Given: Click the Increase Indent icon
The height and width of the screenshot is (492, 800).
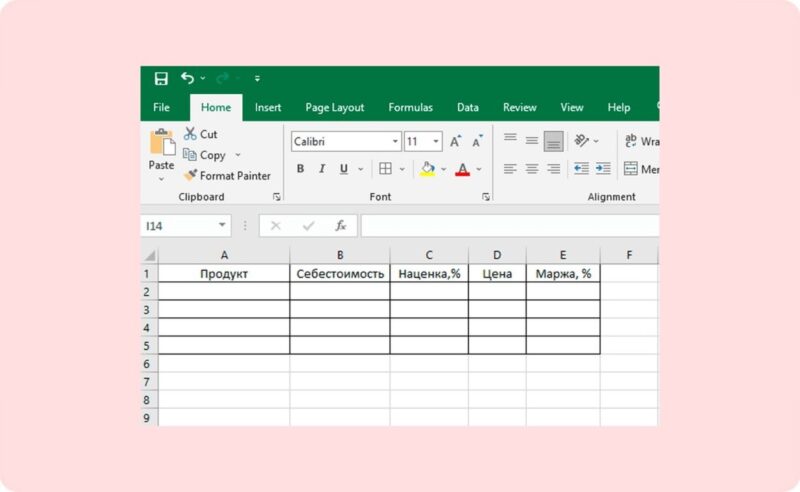Looking at the screenshot, I should 603,168.
